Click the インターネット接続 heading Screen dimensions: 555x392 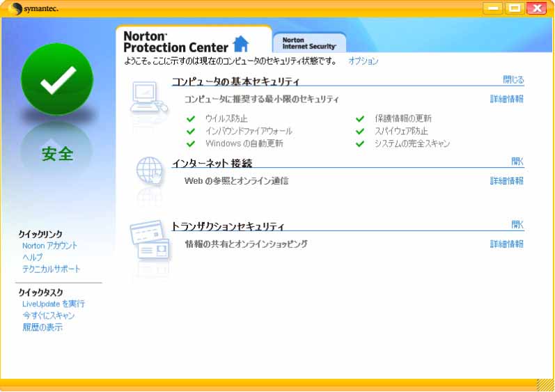pos(212,164)
